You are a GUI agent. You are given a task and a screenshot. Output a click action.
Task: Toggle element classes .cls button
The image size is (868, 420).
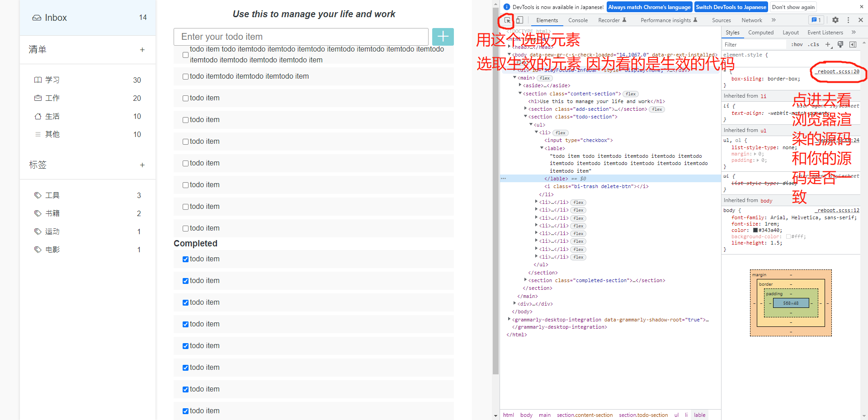pyautogui.click(x=814, y=44)
